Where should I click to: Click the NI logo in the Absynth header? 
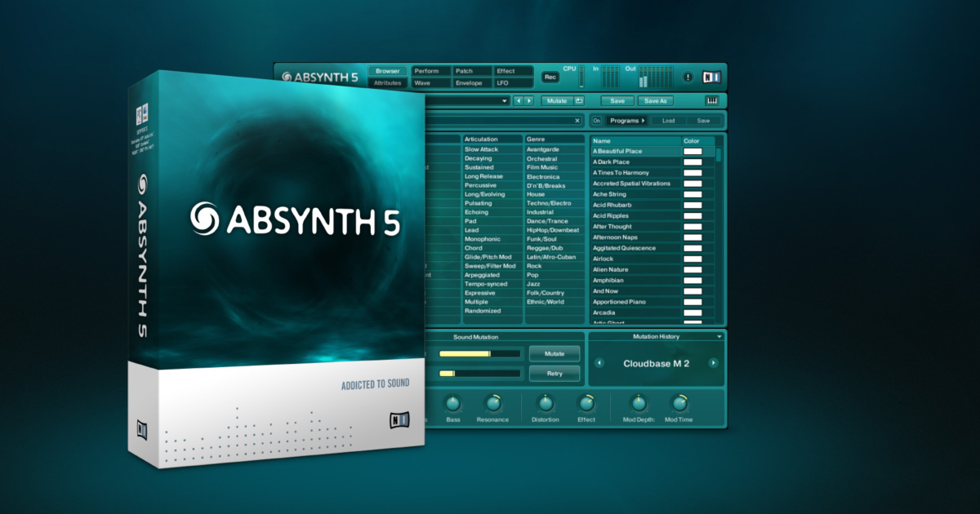(711, 78)
